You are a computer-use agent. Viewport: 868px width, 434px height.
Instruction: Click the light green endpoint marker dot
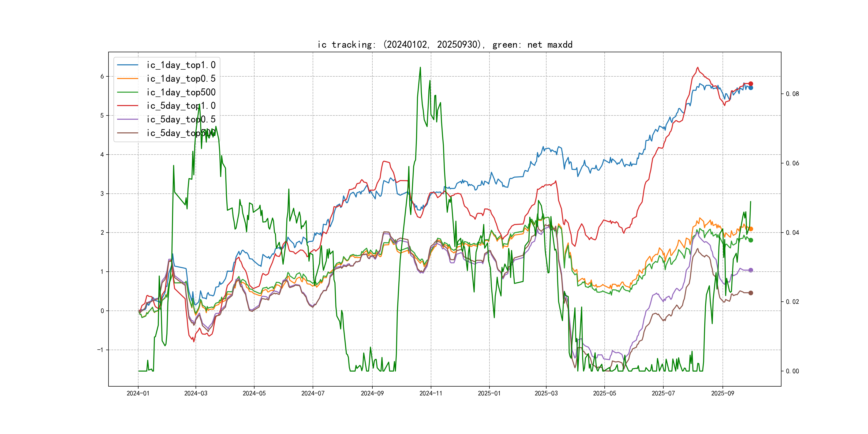pyautogui.click(x=751, y=240)
